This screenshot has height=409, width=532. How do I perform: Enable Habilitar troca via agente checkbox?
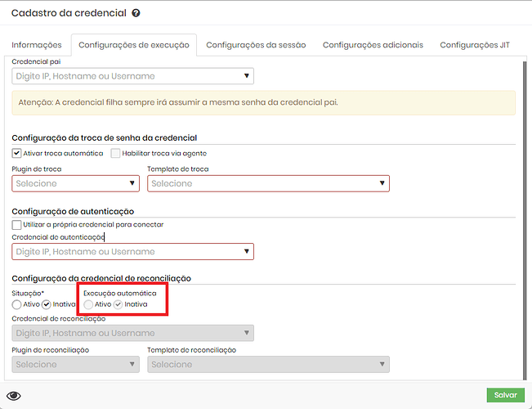[x=116, y=153]
